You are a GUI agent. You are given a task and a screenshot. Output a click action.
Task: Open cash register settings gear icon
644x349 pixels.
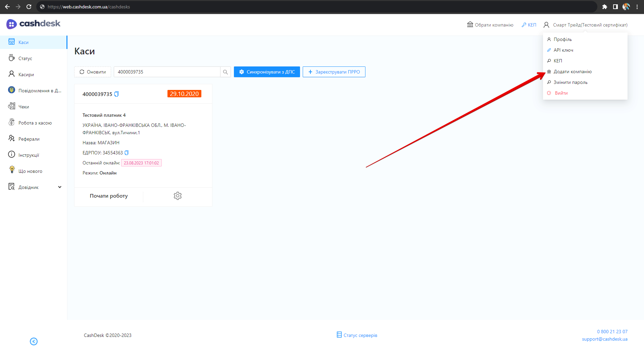pos(178,196)
